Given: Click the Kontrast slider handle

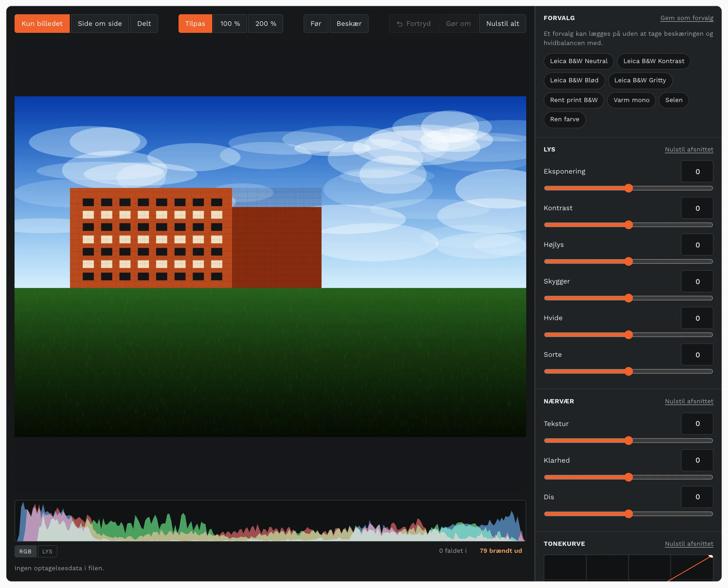Looking at the screenshot, I should click(x=629, y=225).
